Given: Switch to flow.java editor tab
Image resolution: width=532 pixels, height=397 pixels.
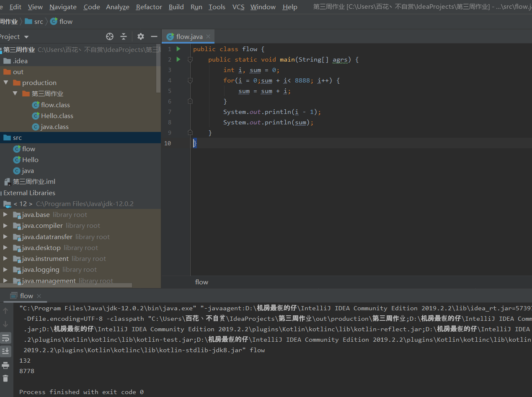Looking at the screenshot, I should pyautogui.click(x=189, y=36).
